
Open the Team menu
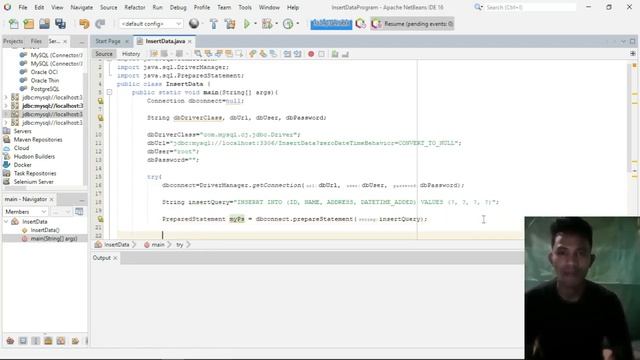tap(224, 7)
